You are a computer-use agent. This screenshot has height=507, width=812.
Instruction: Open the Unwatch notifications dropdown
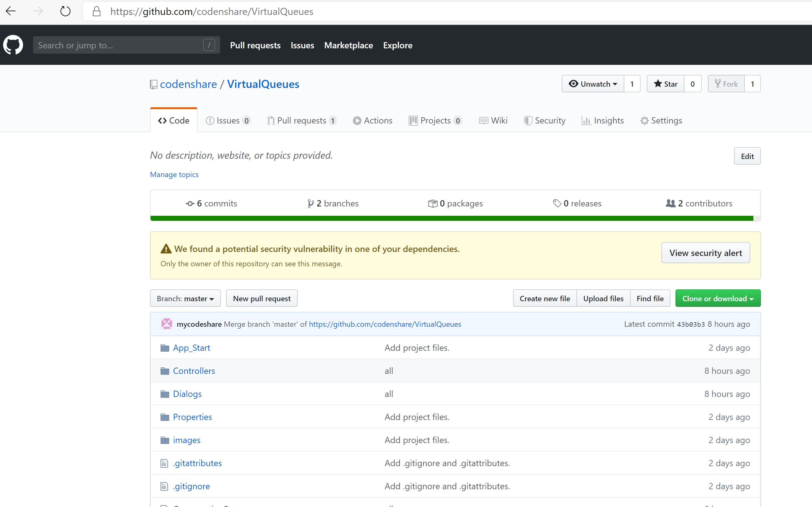[x=593, y=84]
